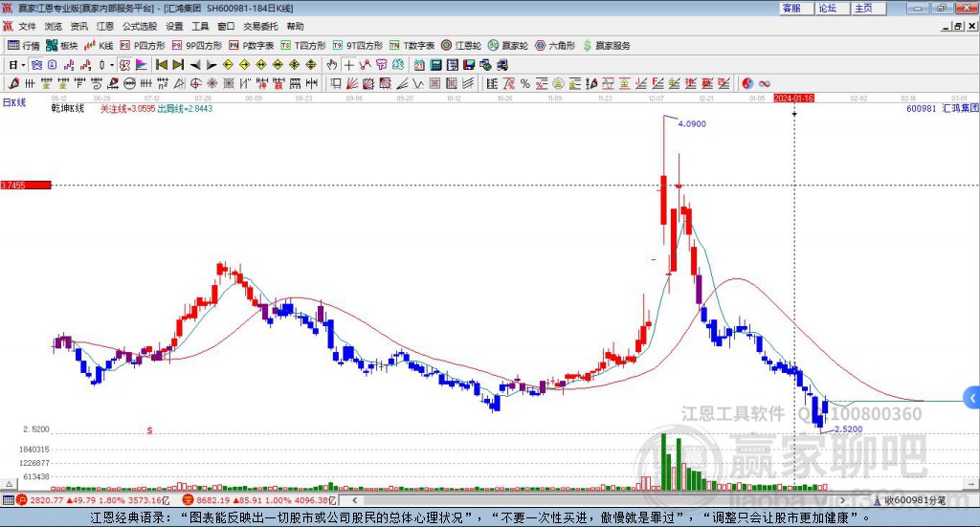Click the red 3.7455 price marker
This screenshot has height=527, width=980.
pos(26,186)
